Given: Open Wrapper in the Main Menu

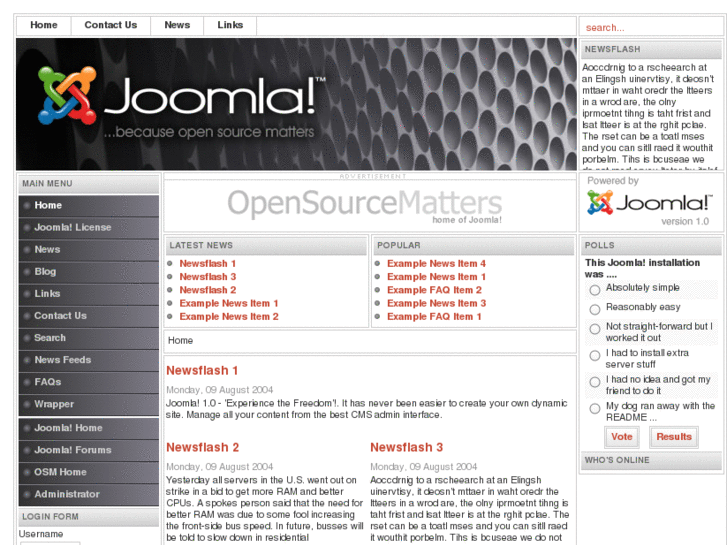Looking at the screenshot, I should point(89,404).
